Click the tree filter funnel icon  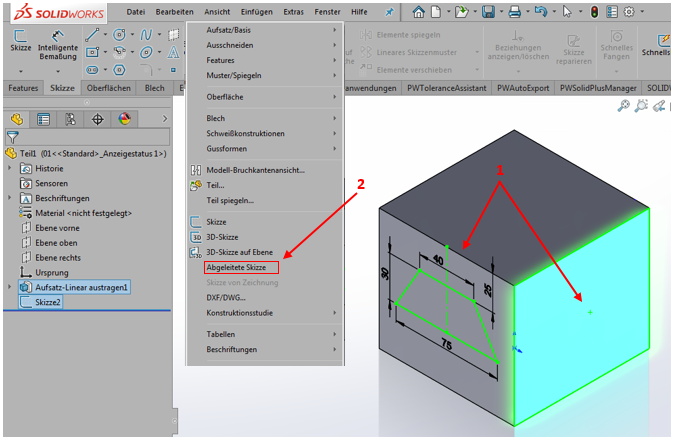coord(12,136)
